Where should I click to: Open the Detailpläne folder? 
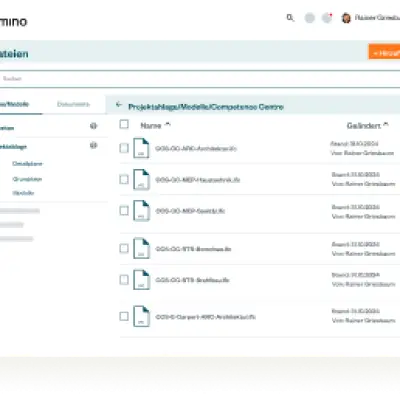tap(27, 164)
